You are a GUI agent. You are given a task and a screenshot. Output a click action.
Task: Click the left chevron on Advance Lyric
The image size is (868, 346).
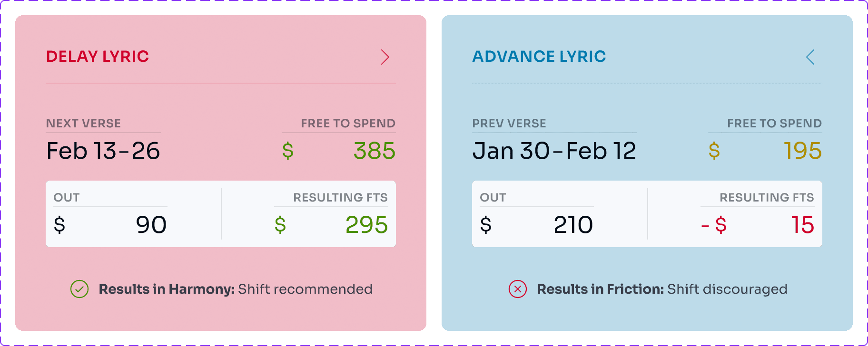(x=810, y=57)
